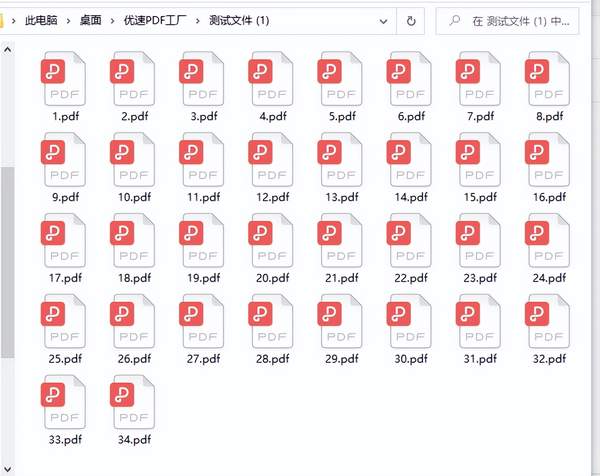This screenshot has width=600, height=476.
Task: Click the vertical scrollbar on the left pane
Action: click(7, 260)
